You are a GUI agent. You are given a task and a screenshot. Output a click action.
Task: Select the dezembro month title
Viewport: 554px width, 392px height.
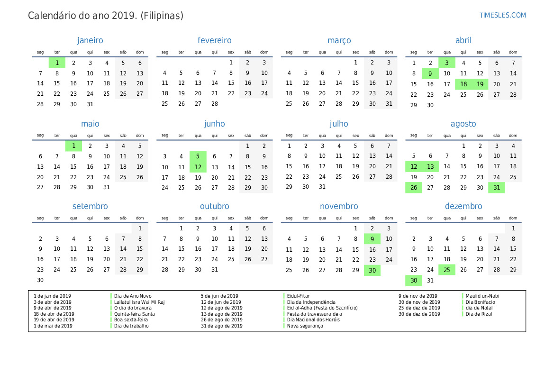463,206
